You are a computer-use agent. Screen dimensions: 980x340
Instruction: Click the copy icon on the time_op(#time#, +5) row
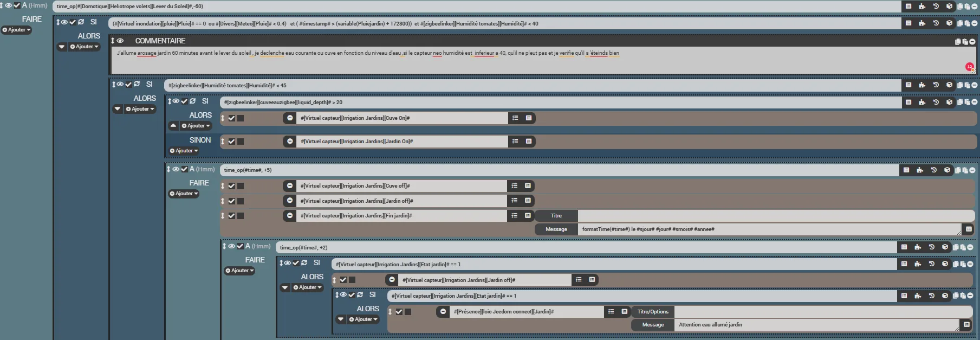(958, 170)
